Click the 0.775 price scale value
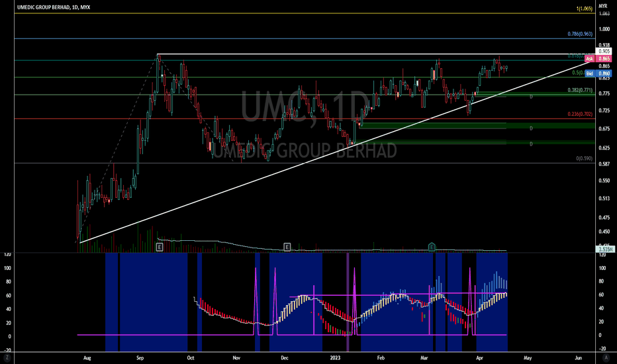 pos(604,93)
